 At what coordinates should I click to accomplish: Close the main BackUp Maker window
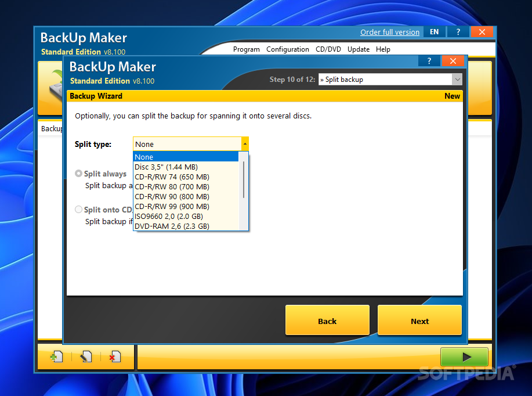(482, 32)
